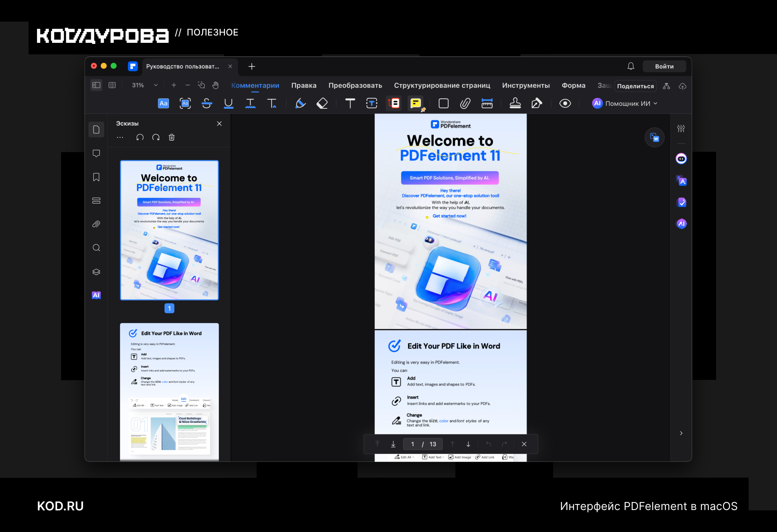Open the Инструменты tab
Viewport: 777px width, 532px height.
pyautogui.click(x=526, y=85)
